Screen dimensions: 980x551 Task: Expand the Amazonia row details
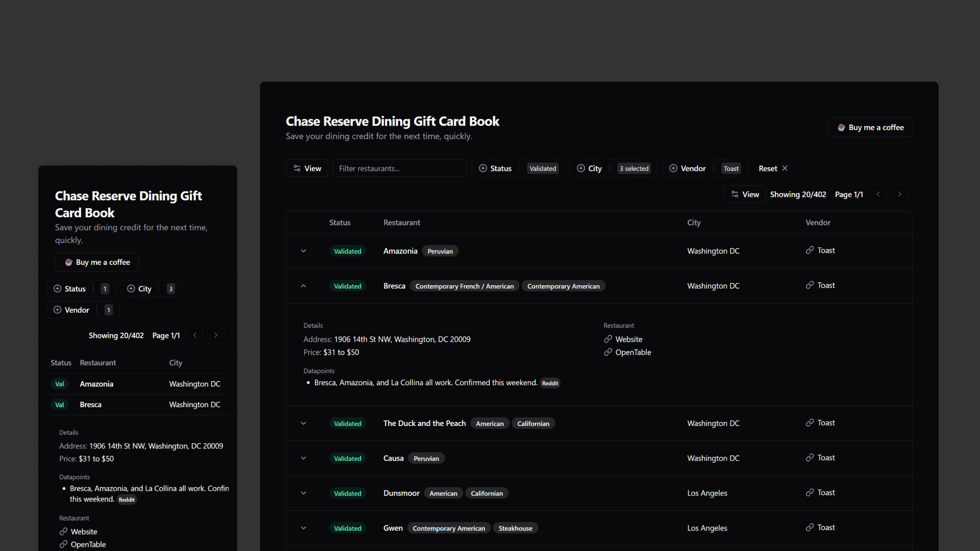point(304,251)
